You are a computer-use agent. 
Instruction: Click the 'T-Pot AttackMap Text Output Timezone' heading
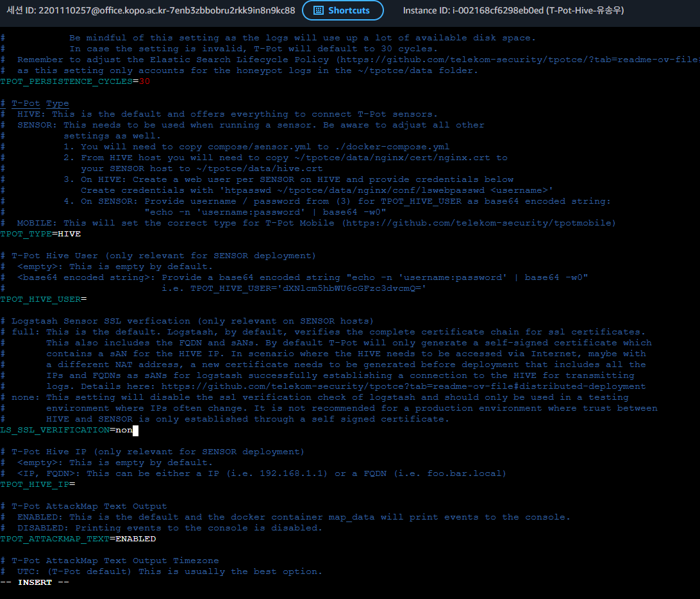click(x=110, y=561)
